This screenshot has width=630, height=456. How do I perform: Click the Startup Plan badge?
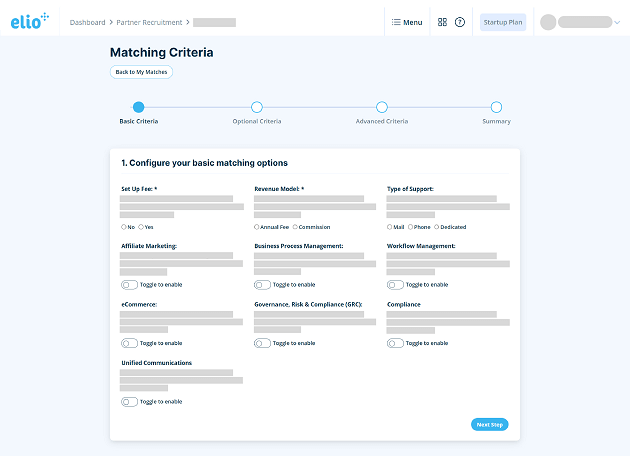point(503,22)
